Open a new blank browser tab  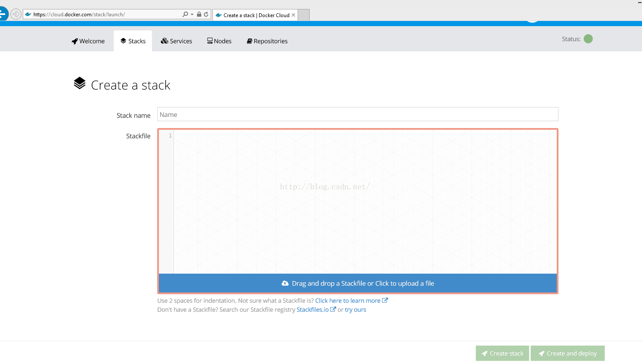point(304,15)
